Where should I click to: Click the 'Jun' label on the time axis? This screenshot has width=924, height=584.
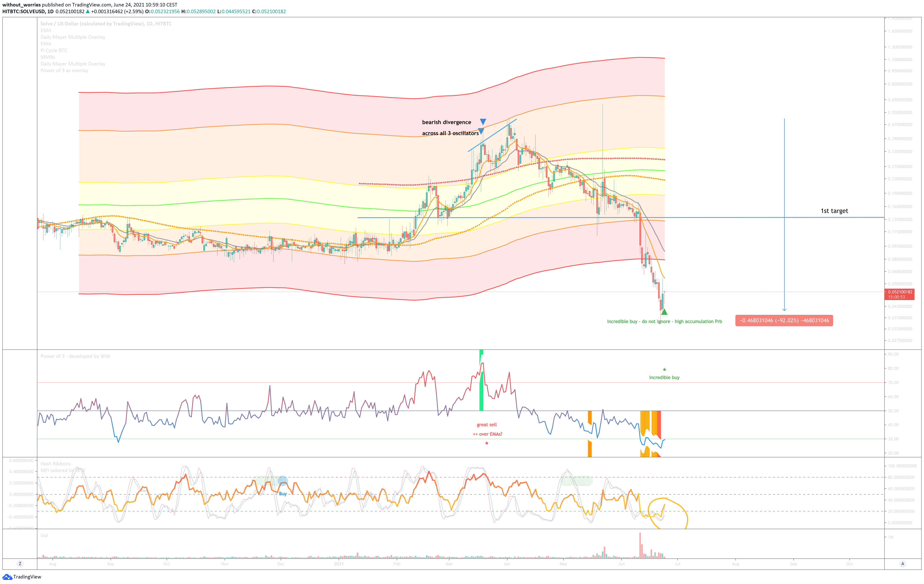[621, 564]
